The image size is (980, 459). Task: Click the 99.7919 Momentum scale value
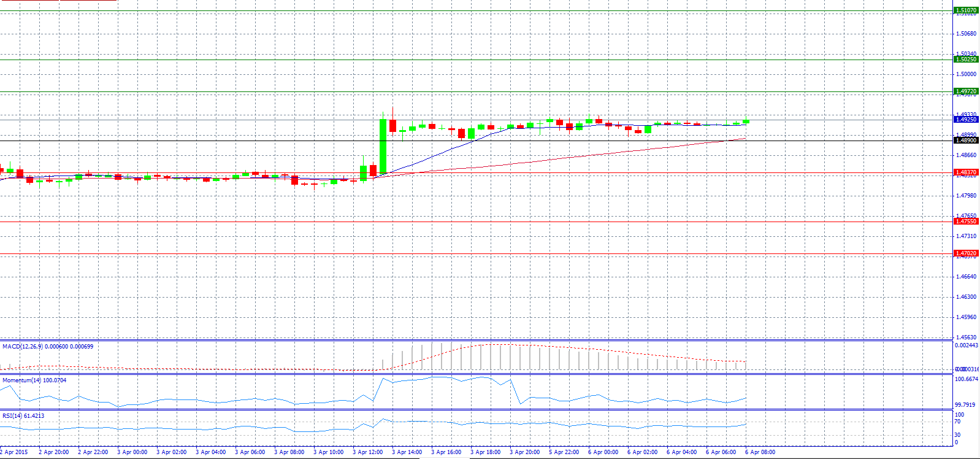(966, 405)
